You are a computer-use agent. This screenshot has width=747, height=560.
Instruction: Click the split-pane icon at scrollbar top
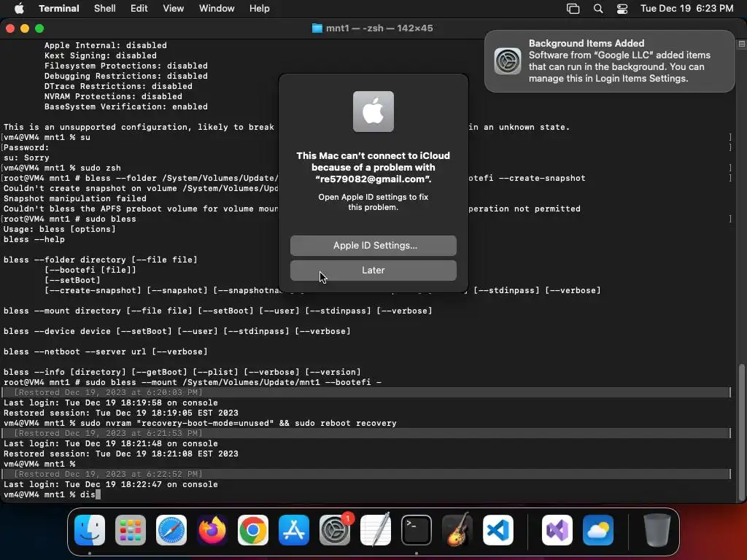(742, 44)
